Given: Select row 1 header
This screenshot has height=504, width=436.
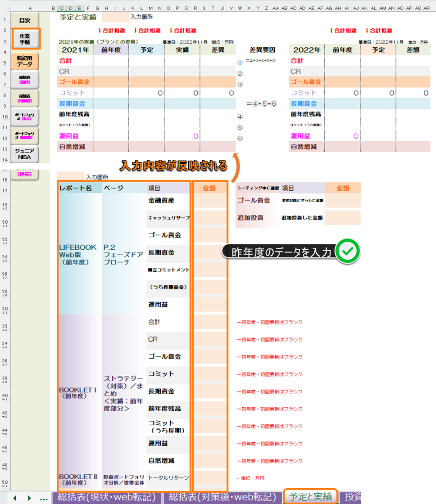Looking at the screenshot, I should coord(5,20).
